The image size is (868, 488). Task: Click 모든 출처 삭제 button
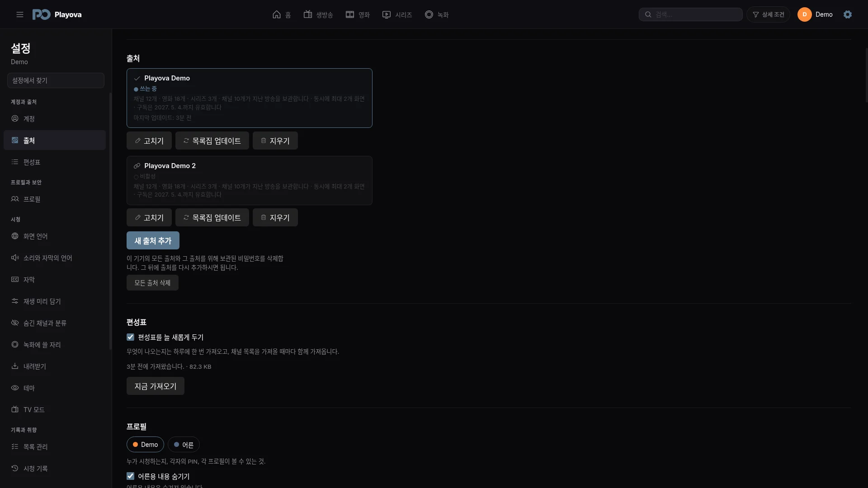coord(152,282)
